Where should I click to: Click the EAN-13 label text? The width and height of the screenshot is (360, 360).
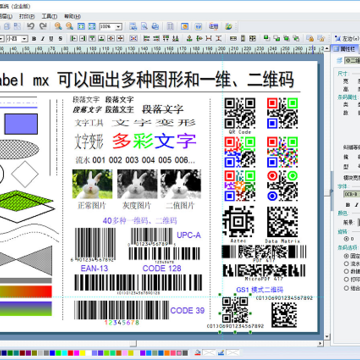(x=94, y=268)
